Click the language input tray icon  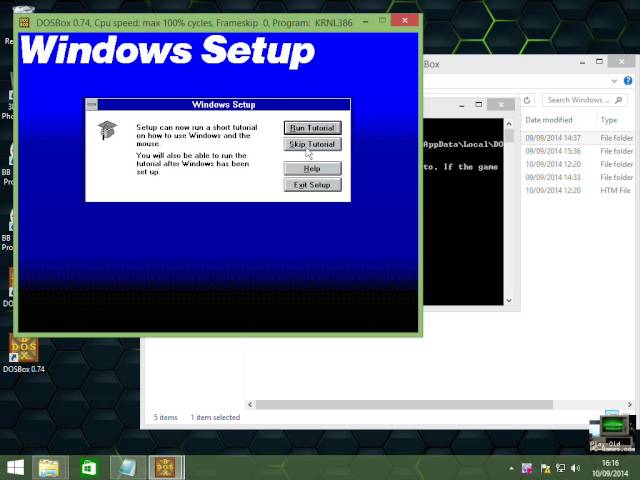click(527, 468)
